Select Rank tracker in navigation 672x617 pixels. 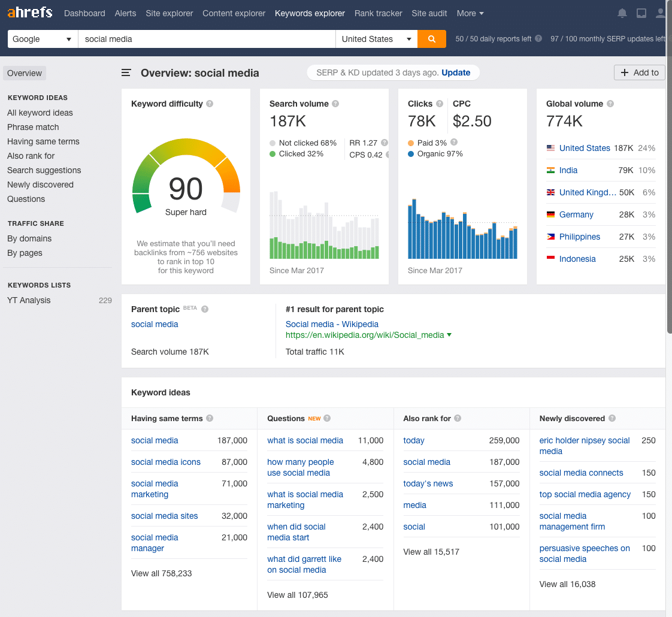pyautogui.click(x=378, y=13)
